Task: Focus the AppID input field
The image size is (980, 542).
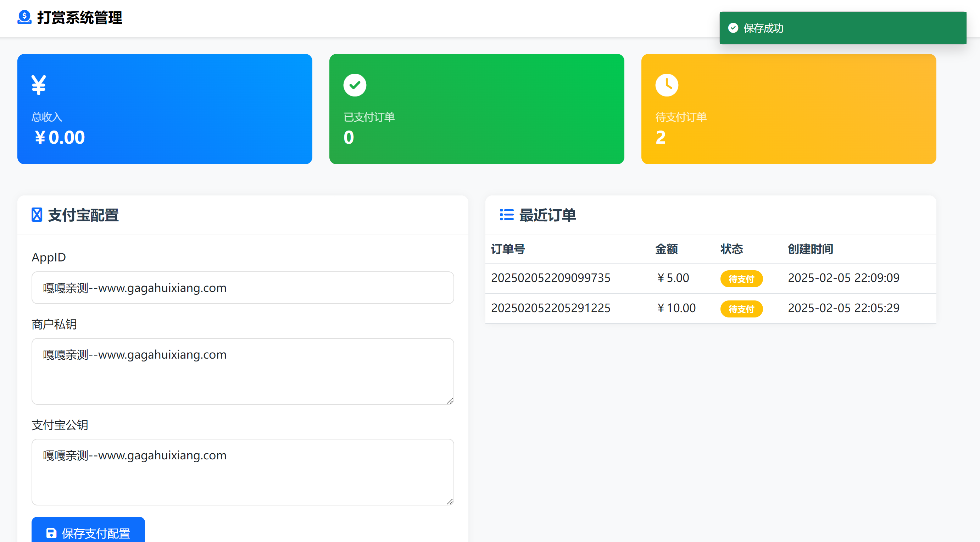Action: pos(243,288)
